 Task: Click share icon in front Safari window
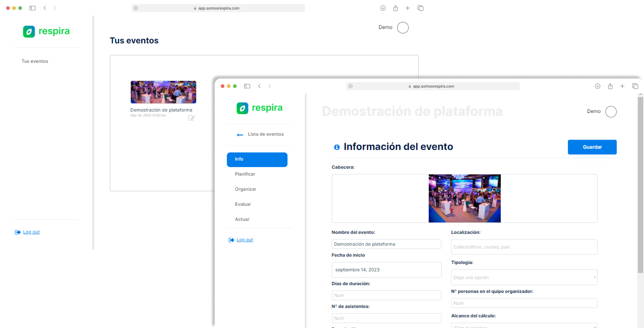click(x=610, y=86)
